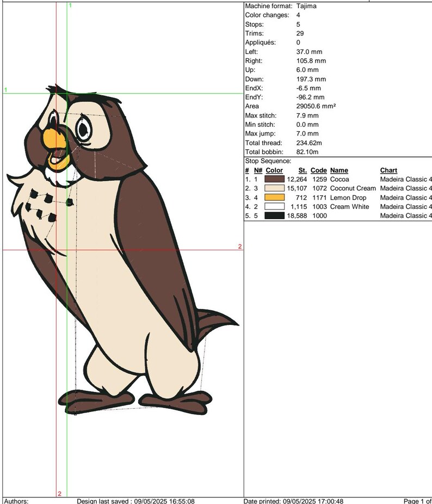
Task: Select the Right value '105.8 mm'
Action: (311, 60)
